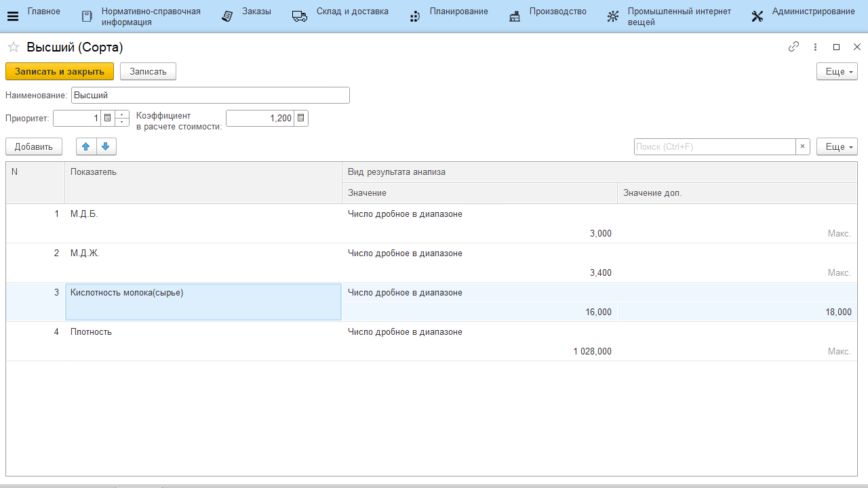Click Записать и закрыть button
The width and height of the screenshot is (868, 488).
pyautogui.click(x=60, y=72)
